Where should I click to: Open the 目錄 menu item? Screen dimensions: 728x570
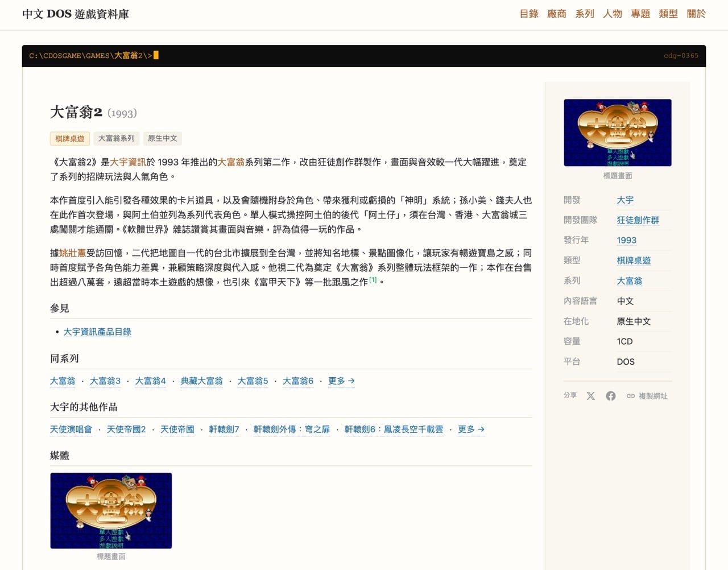[529, 14]
